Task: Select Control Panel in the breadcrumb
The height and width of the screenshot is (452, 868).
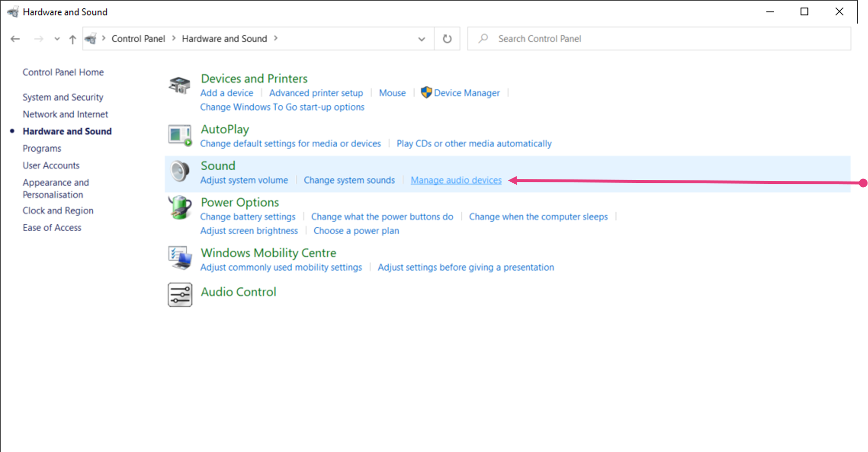Action: pyautogui.click(x=138, y=39)
